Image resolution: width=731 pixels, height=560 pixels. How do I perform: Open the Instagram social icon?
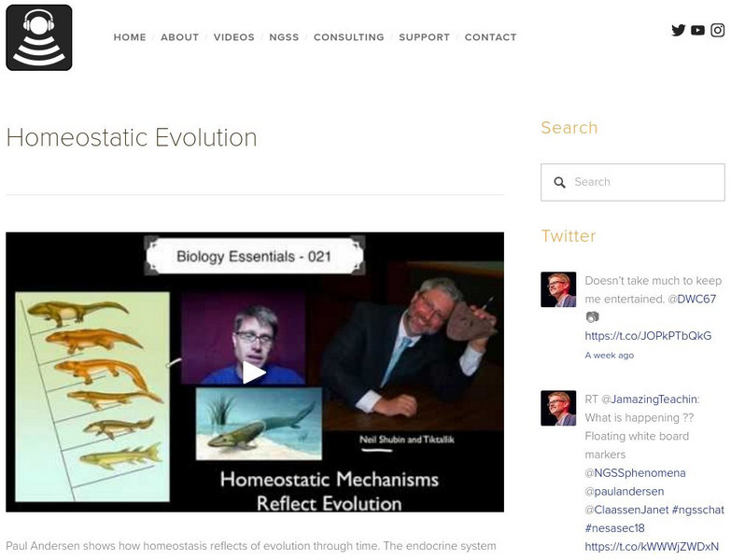(x=718, y=30)
